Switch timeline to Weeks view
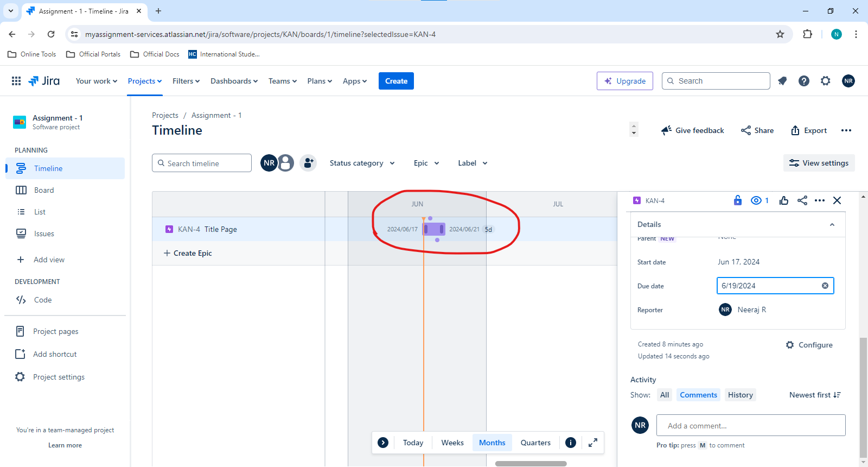868x467 pixels. (452, 443)
